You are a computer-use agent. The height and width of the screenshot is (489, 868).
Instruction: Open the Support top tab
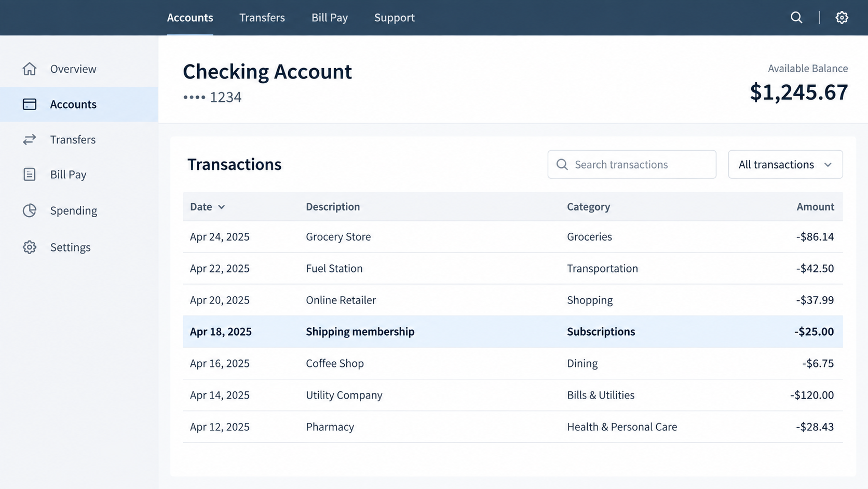(x=395, y=18)
